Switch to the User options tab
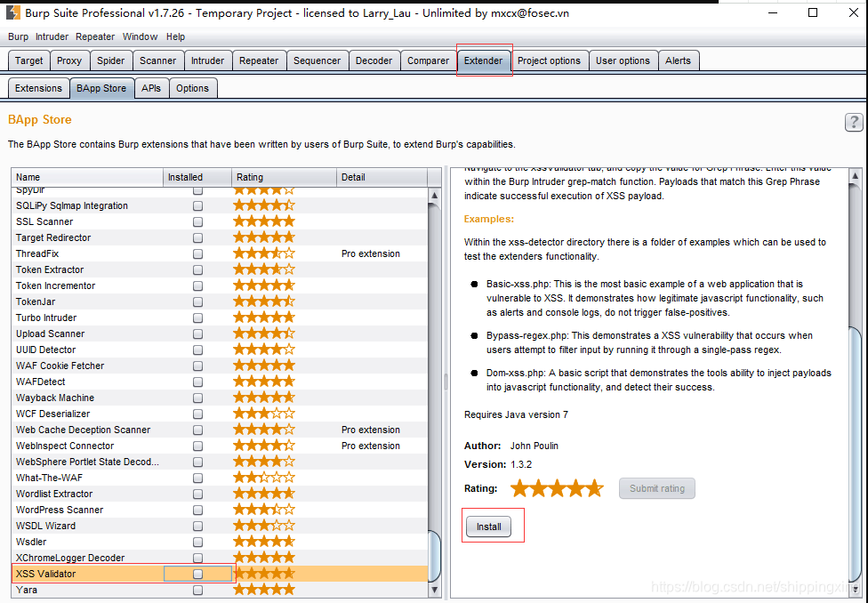 tap(623, 60)
